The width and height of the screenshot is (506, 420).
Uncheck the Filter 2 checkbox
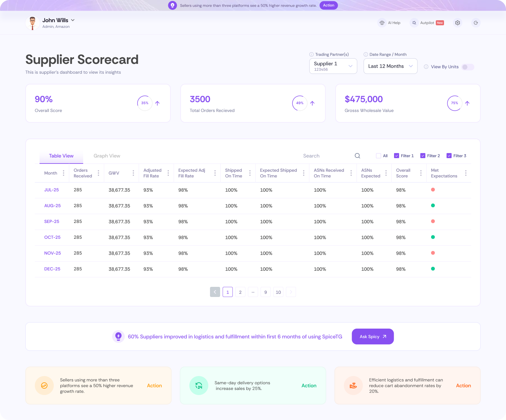[x=423, y=156]
